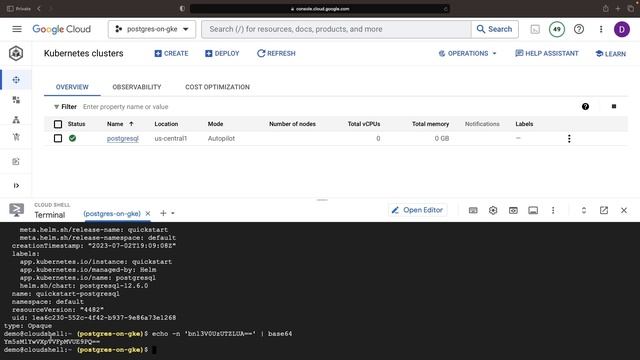The width and height of the screenshot is (640, 360).
Task: Click the Number of nodes column header
Action: 292,124
